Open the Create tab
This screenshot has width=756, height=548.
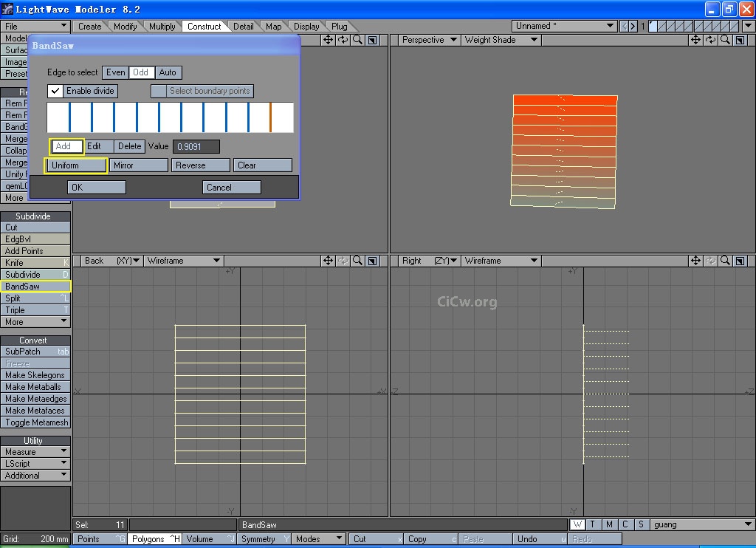pos(89,27)
